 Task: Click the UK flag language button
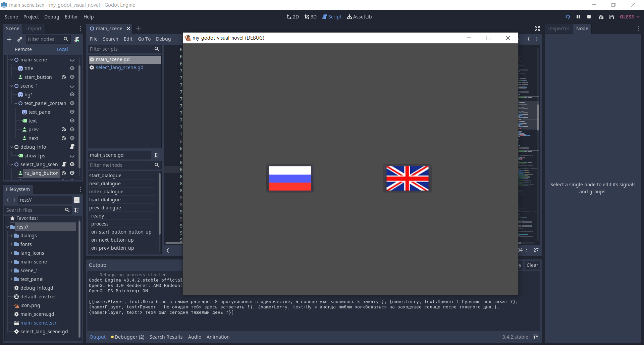(407, 179)
